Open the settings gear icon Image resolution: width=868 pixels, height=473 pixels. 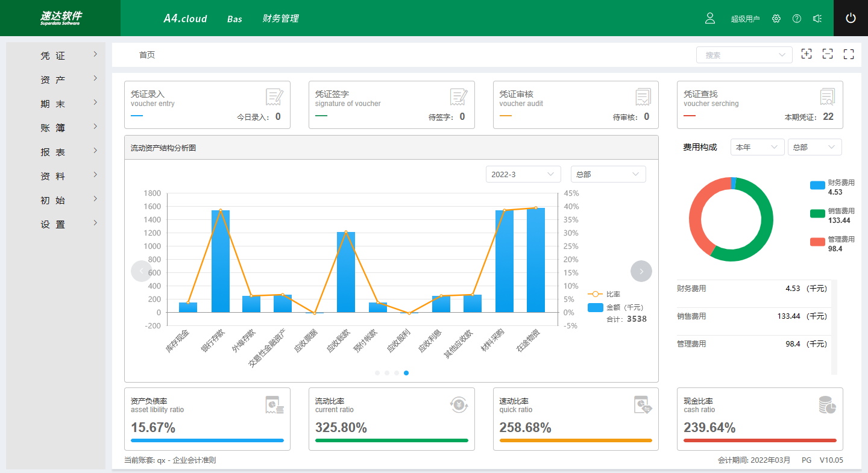pyautogui.click(x=776, y=19)
